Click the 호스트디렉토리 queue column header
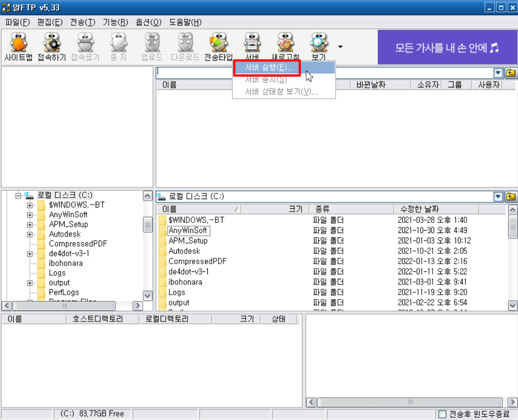This screenshot has width=518, height=420. [x=103, y=319]
